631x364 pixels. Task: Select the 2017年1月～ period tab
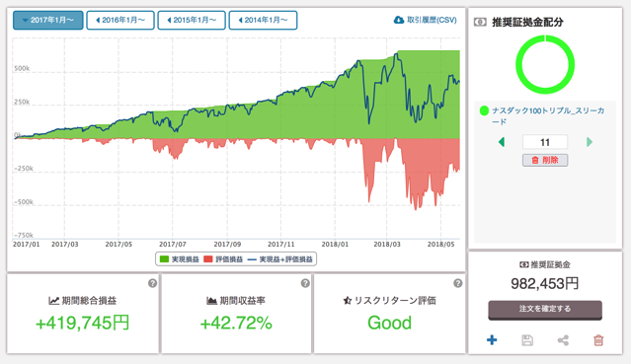click(x=47, y=20)
